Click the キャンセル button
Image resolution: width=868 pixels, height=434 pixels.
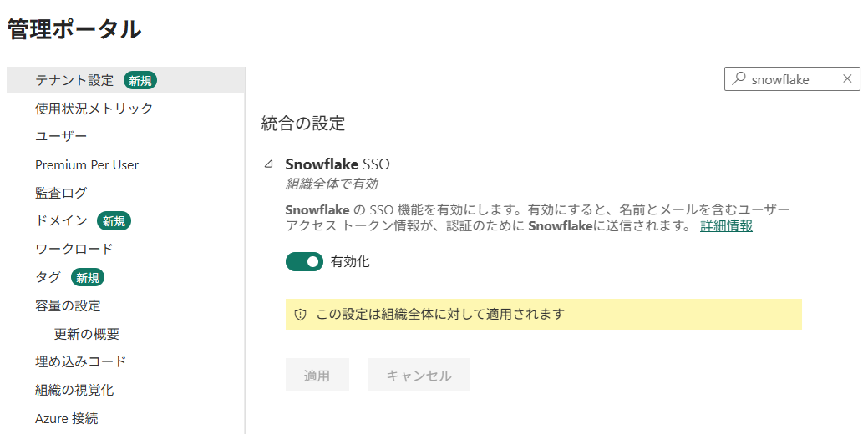point(419,375)
